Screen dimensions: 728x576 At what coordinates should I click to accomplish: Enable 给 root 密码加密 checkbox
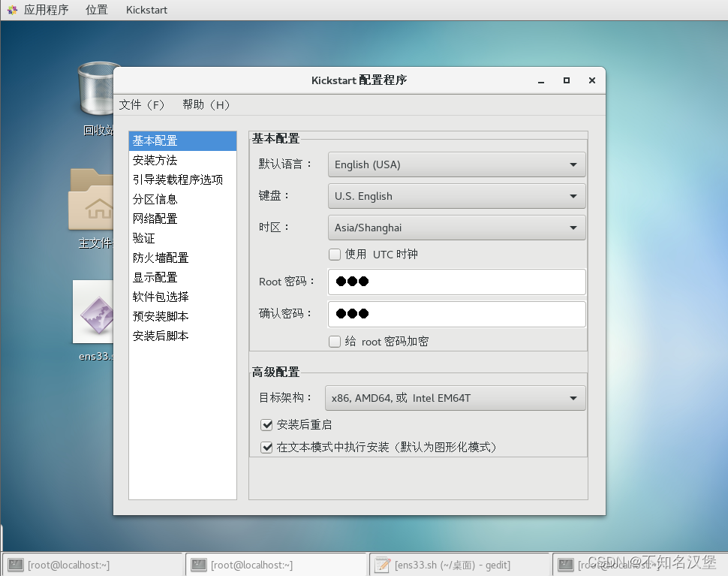(334, 342)
